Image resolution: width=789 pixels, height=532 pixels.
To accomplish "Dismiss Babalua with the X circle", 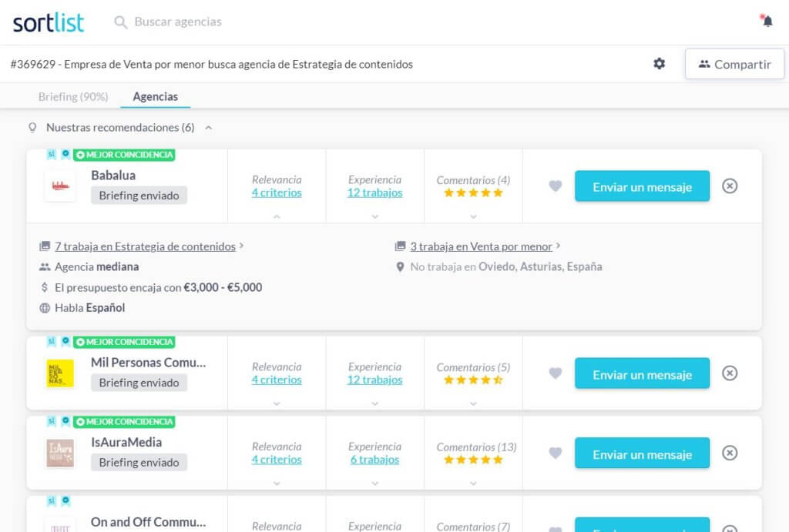I will pos(730,186).
